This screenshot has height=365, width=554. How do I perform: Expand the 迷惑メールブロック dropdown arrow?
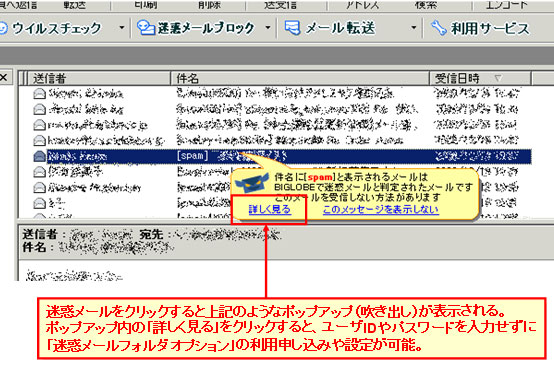[x=268, y=28]
